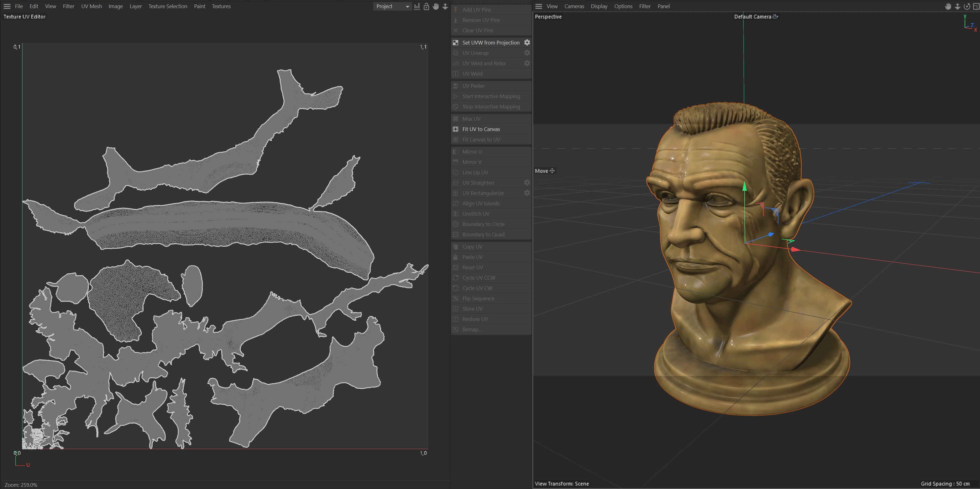
Task: Open the UV editor hamburger menu
Action: point(7,7)
